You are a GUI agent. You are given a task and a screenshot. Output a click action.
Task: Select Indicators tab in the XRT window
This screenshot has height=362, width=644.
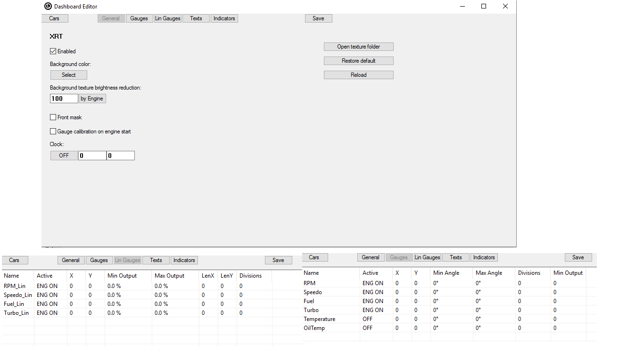click(224, 18)
